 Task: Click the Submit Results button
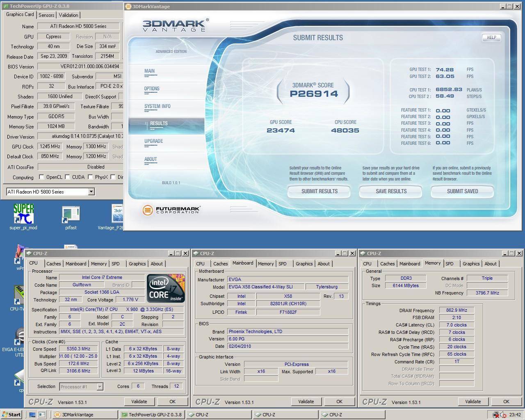[x=320, y=191]
